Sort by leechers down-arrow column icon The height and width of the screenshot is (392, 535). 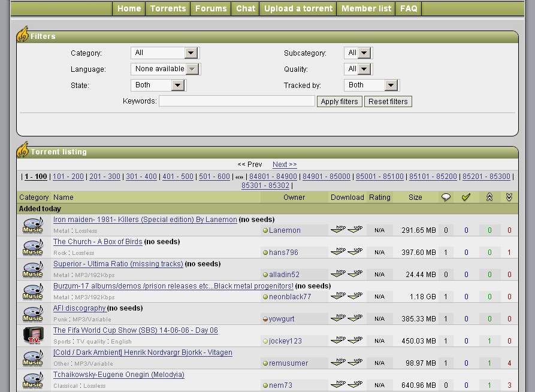click(509, 197)
